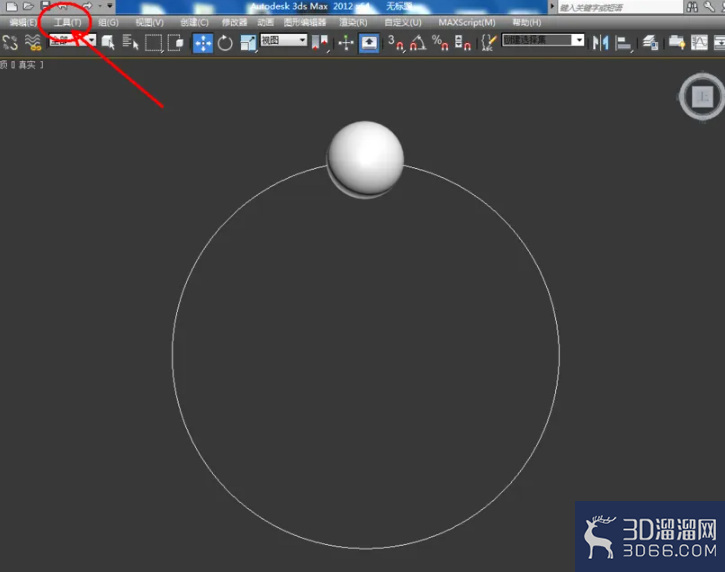This screenshot has width=725, height=572.
Task: Click the Edit Named Selection Sets icon
Action: pos(488,43)
